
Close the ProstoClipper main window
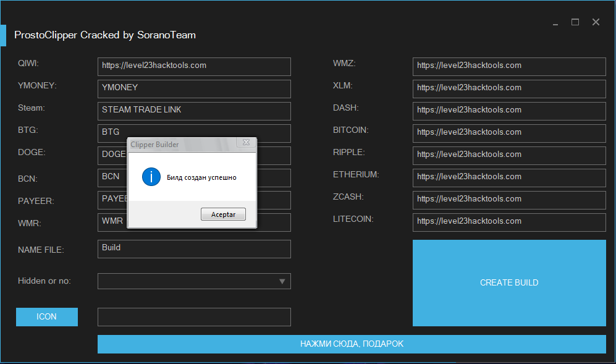click(596, 22)
